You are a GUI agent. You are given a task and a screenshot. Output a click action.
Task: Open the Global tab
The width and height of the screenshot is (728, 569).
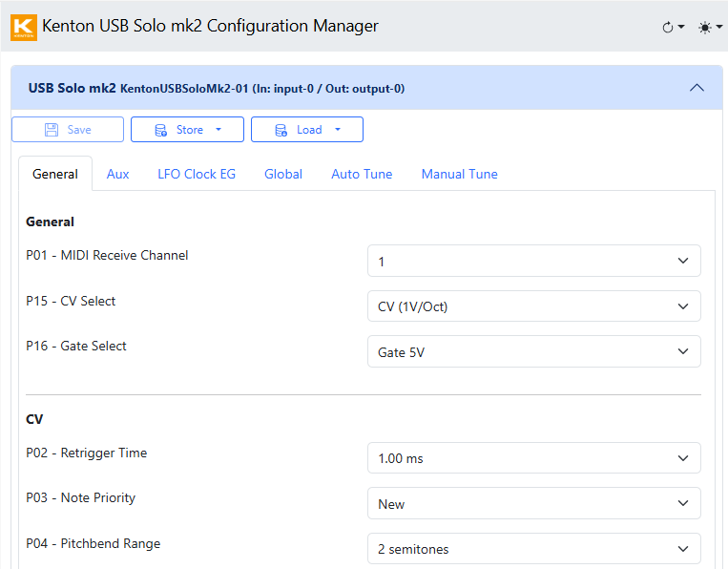click(283, 174)
